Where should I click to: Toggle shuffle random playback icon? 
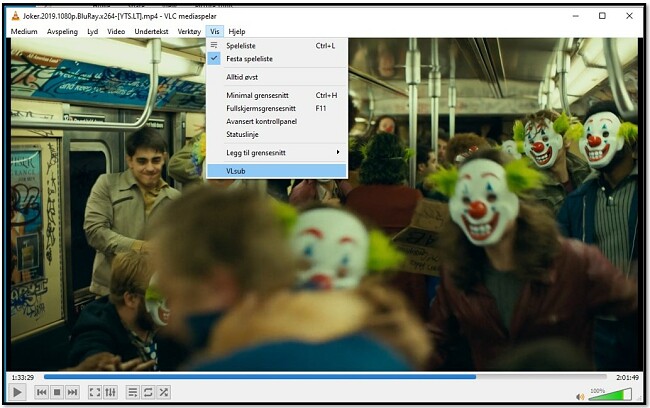[164, 392]
